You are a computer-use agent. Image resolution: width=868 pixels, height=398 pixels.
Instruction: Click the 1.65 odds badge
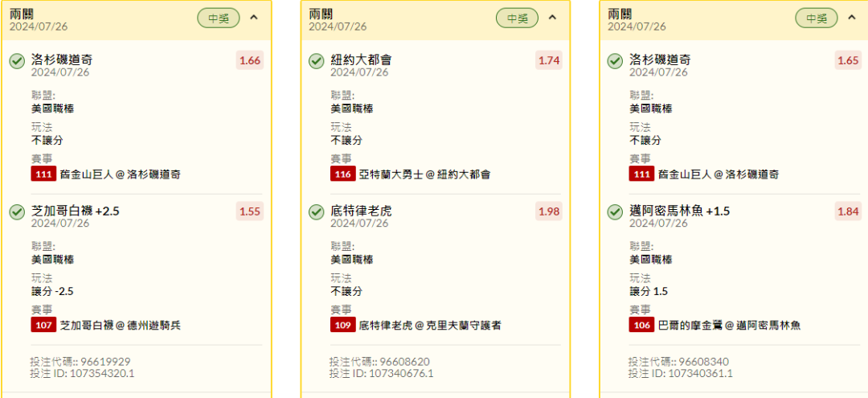click(x=848, y=60)
